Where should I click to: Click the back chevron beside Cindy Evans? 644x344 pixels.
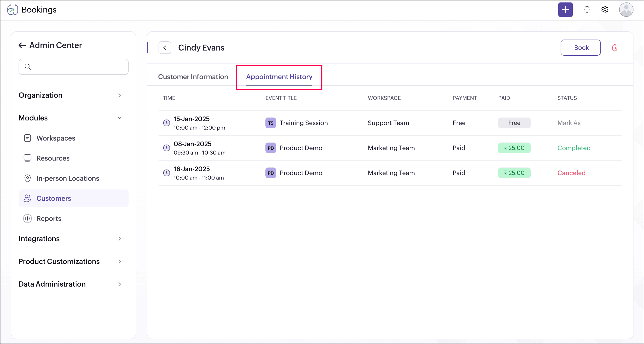point(165,47)
